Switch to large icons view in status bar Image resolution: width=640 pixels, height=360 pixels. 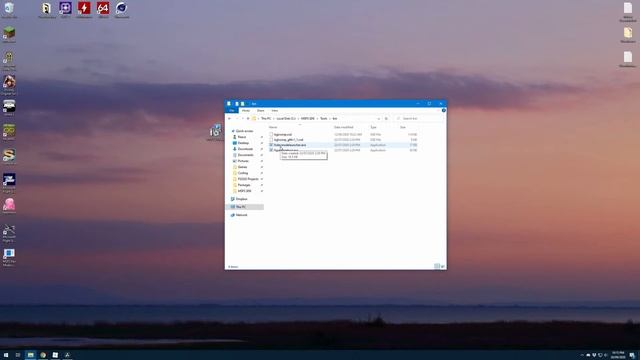point(442,266)
